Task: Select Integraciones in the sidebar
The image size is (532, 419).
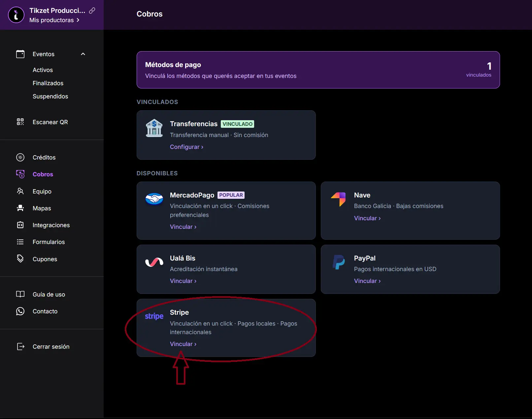Action: coord(51,225)
